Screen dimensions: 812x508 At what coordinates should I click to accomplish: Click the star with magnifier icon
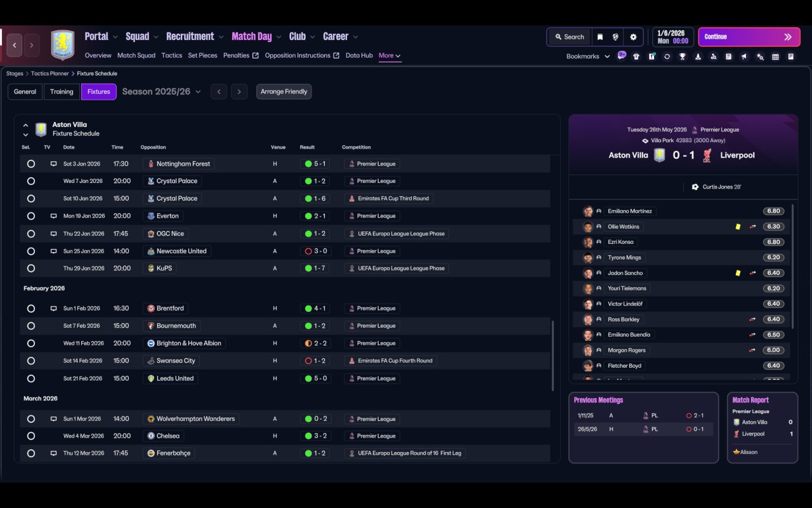pyautogui.click(x=760, y=57)
